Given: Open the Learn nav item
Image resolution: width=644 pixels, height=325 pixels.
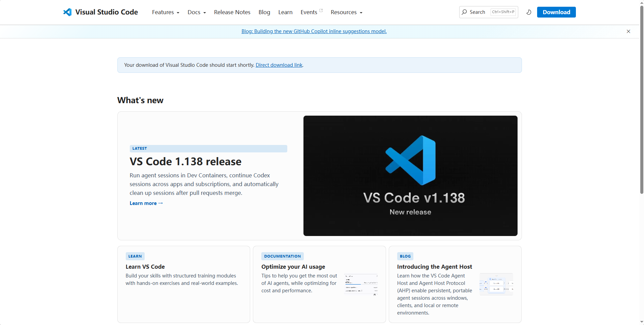Looking at the screenshot, I should pos(285,12).
